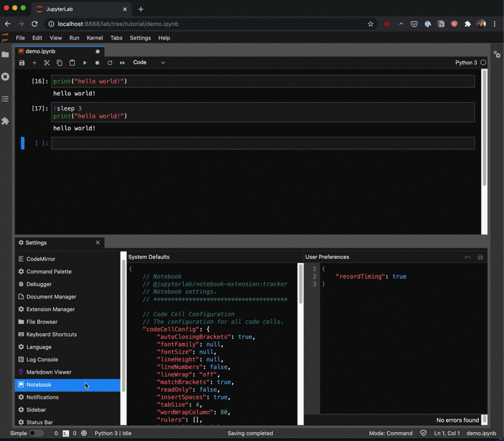This screenshot has height=441, width=504.
Task: Click the System Defaults panel scrollbar
Action: pyautogui.click(x=301, y=283)
